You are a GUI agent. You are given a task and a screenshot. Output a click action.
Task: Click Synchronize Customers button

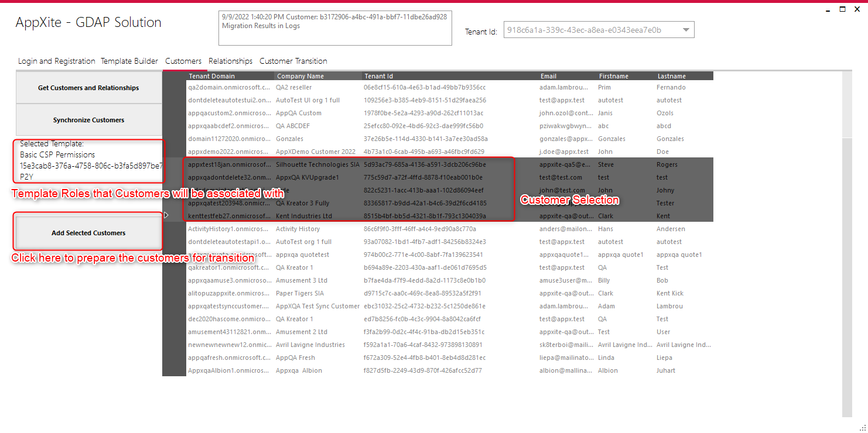pos(88,120)
